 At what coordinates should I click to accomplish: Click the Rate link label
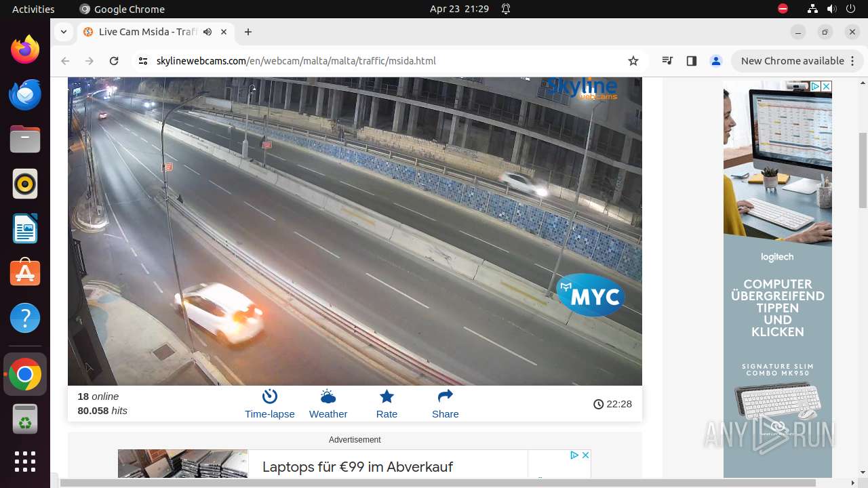click(x=387, y=414)
